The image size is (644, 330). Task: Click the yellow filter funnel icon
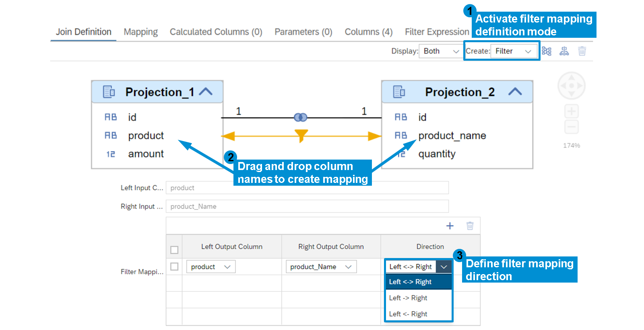pyautogui.click(x=301, y=135)
